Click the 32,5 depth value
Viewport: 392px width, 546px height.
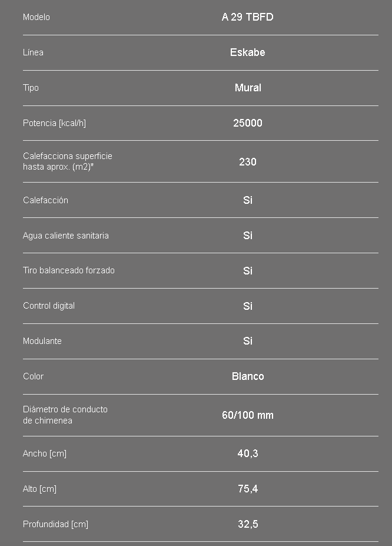248,524
